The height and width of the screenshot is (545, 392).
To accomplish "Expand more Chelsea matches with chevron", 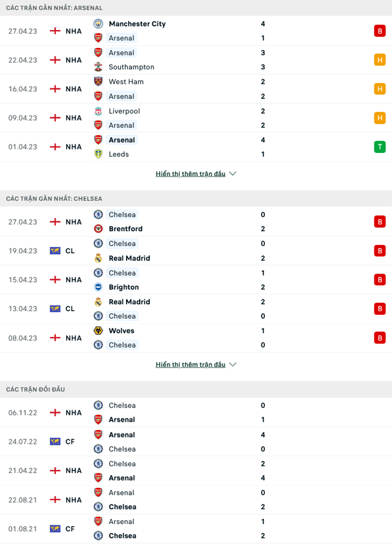I will (x=233, y=365).
